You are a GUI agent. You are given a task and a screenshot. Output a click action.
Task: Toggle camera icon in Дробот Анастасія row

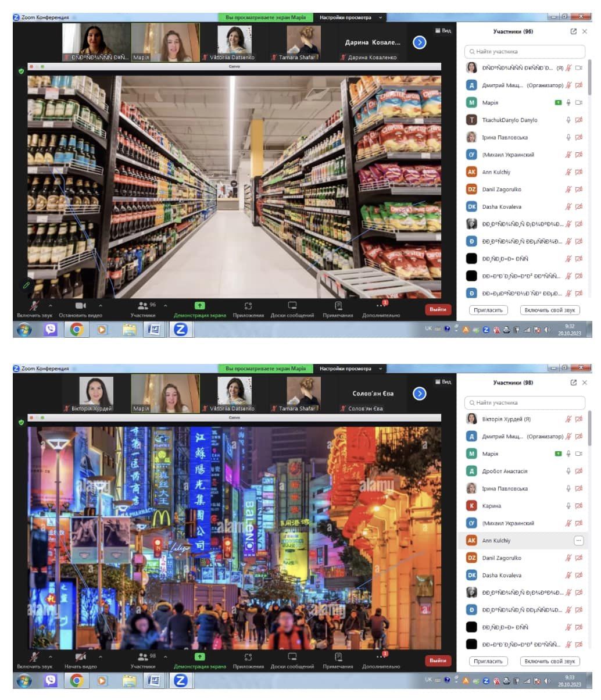tap(578, 472)
